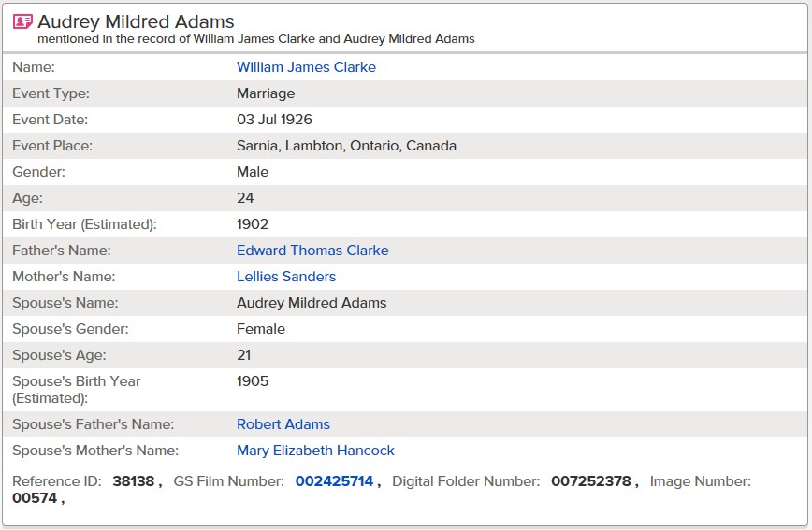Open GS Film Number 002425714 link
Viewport: 812px width, 530px height.
334,481
